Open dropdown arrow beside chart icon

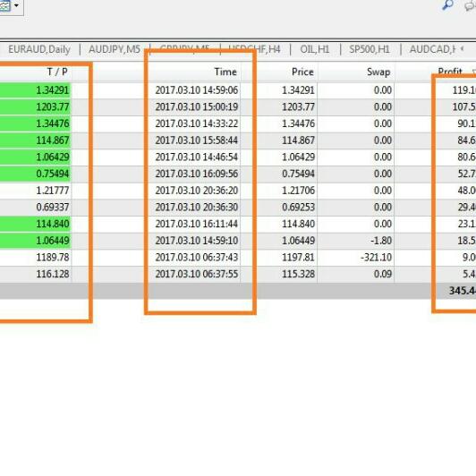[17, 5]
